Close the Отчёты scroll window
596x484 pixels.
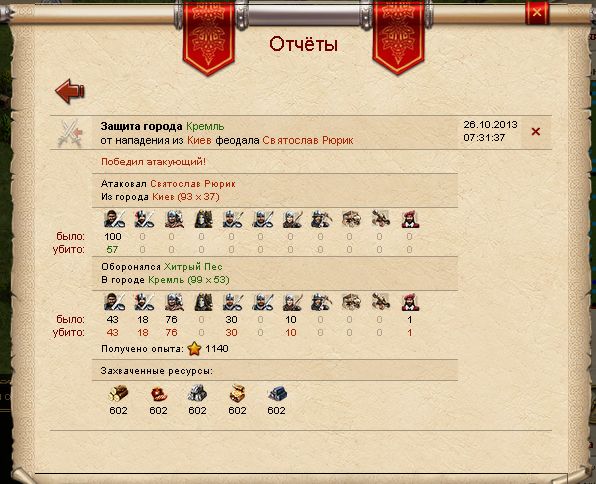pyautogui.click(x=537, y=13)
